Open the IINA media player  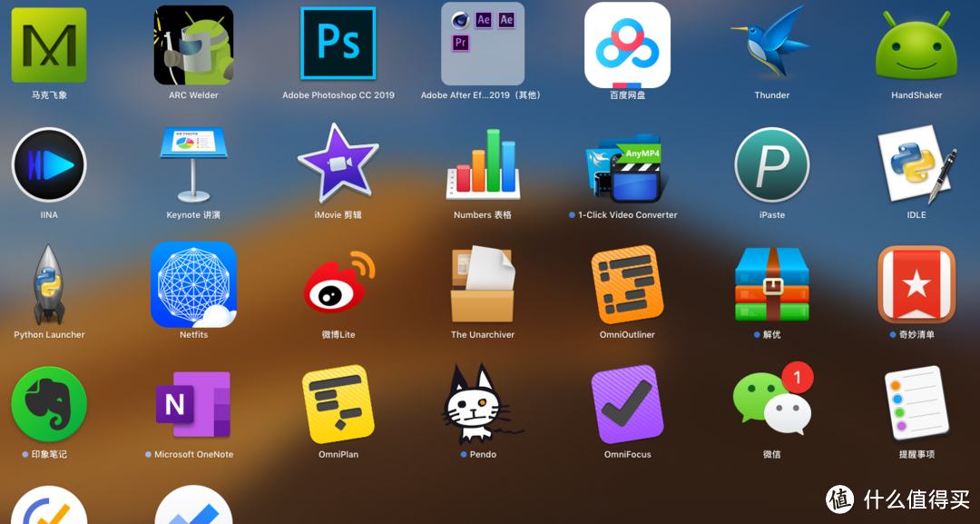49,165
